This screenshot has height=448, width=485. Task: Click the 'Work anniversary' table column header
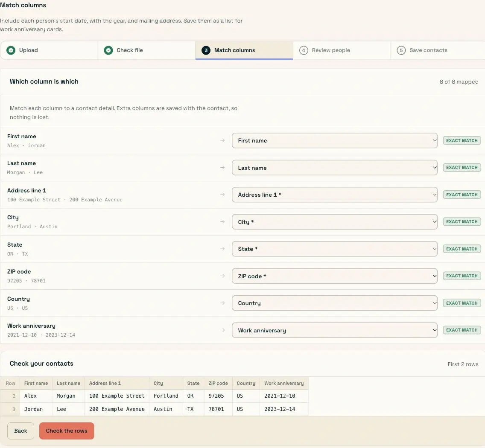coord(284,383)
